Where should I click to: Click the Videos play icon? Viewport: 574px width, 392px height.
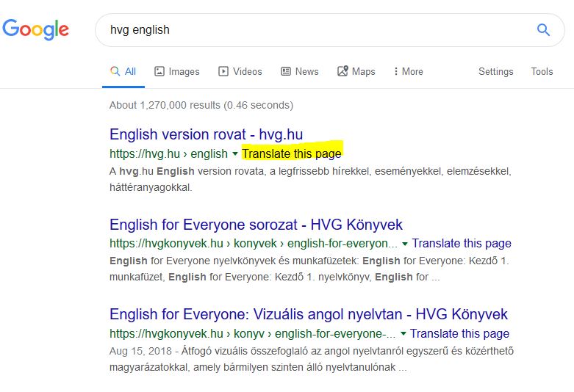tap(223, 71)
